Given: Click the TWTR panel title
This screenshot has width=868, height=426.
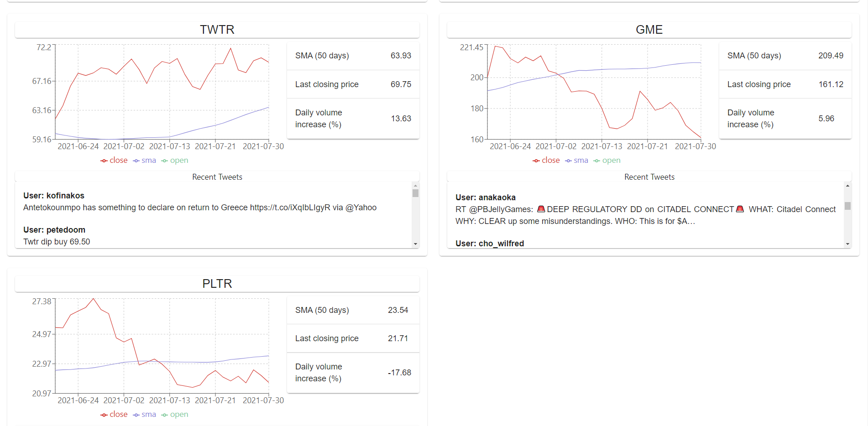Looking at the screenshot, I should click(x=217, y=29).
